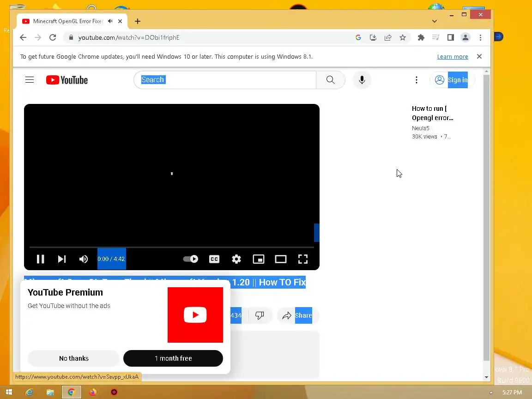Image resolution: width=532 pixels, height=399 pixels.
Task: Launch Internet Explorer from taskbar
Action: coord(30,392)
